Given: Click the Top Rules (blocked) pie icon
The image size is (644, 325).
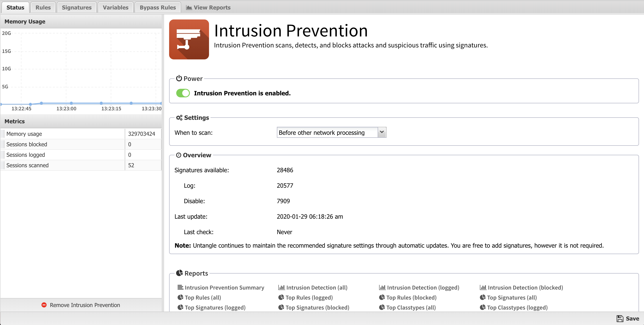Looking at the screenshot, I should pos(382,297).
